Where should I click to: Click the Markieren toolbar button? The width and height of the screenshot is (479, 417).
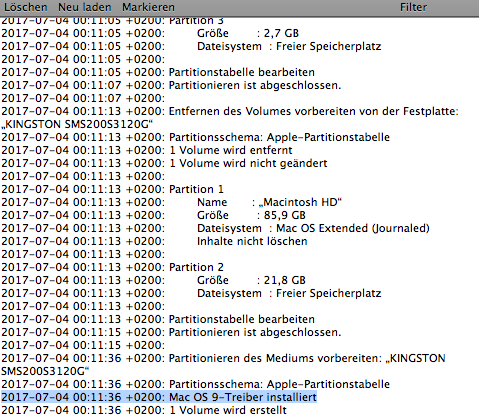coord(148,7)
